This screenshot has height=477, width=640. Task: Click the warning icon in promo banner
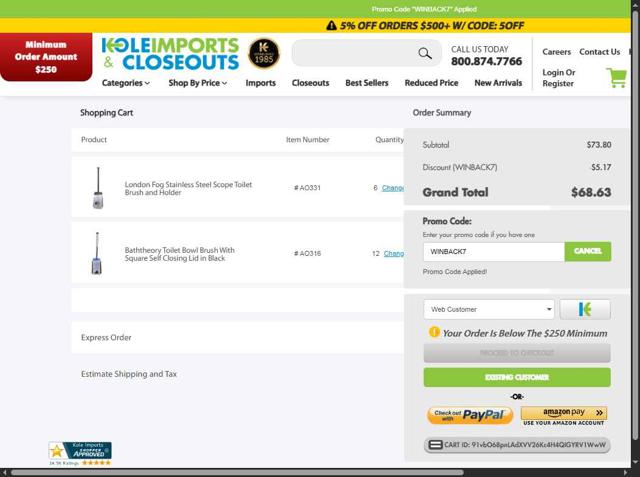click(331, 26)
